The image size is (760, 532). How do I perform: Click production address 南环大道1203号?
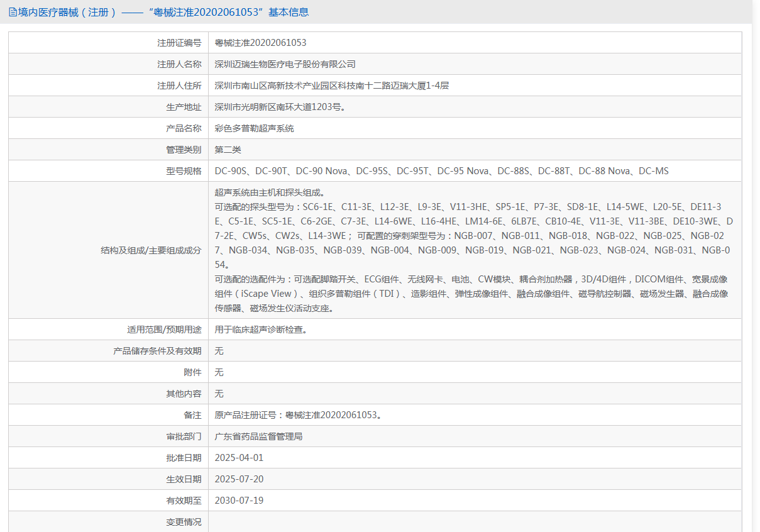pos(280,107)
